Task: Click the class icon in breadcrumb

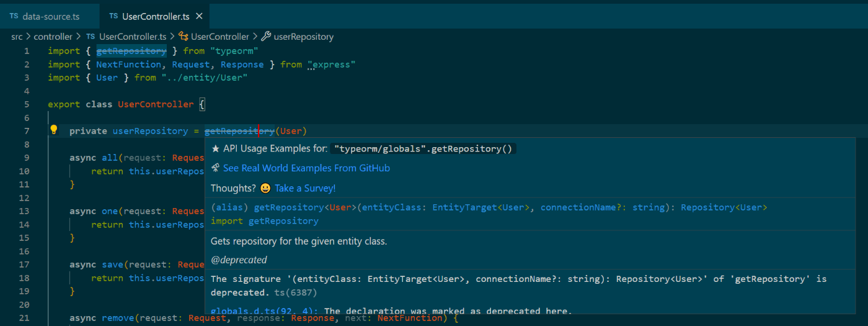Action: 183,37
